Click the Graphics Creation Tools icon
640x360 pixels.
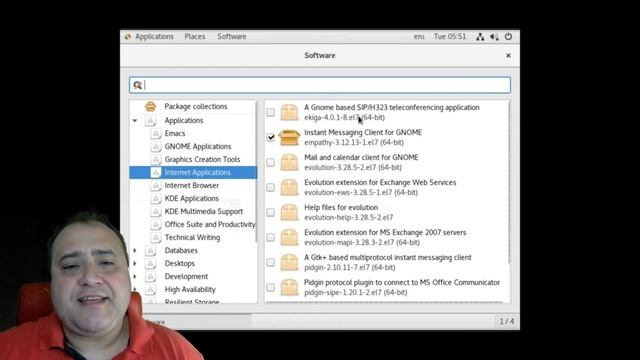pyautogui.click(x=156, y=160)
